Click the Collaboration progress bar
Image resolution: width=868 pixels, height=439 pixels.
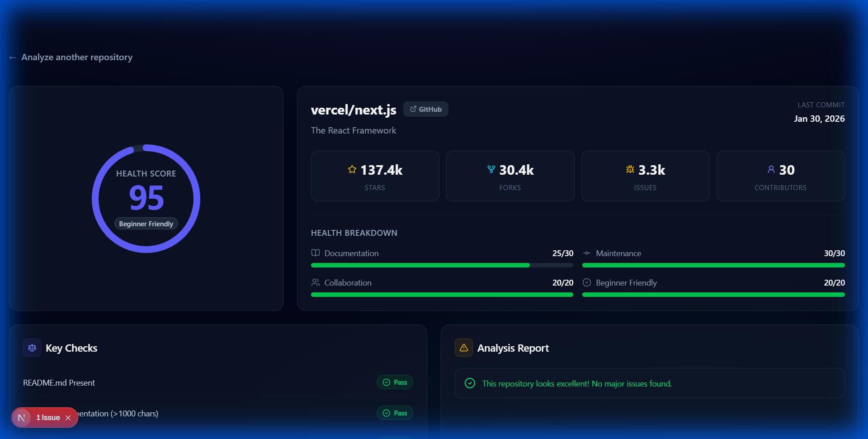point(442,295)
